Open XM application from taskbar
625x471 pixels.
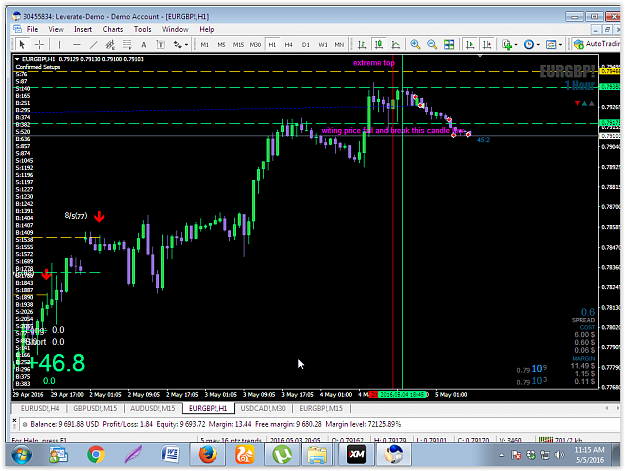(356, 455)
